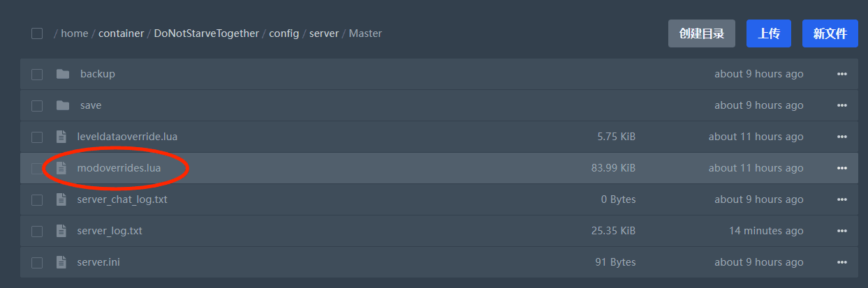868x288 pixels.
Task: Click the 新文件 new file button
Action: pyautogui.click(x=830, y=33)
